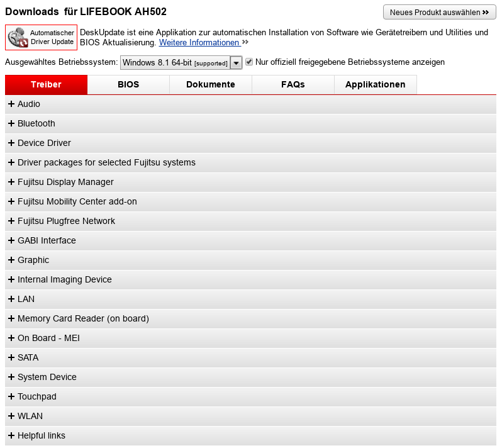
Task: Expand Fujitsu Display Manager section
Action: pos(250,182)
